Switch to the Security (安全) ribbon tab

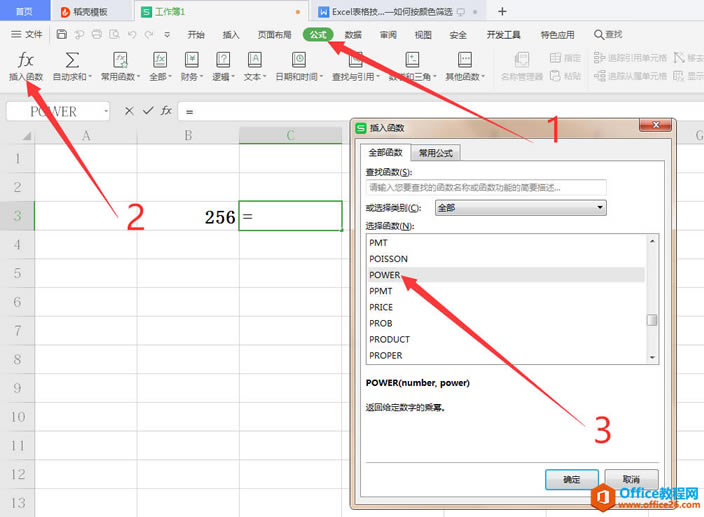pos(458,35)
